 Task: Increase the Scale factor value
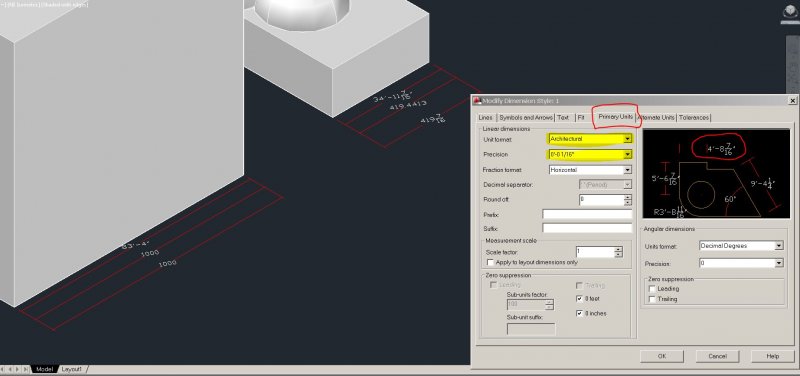(x=618, y=249)
